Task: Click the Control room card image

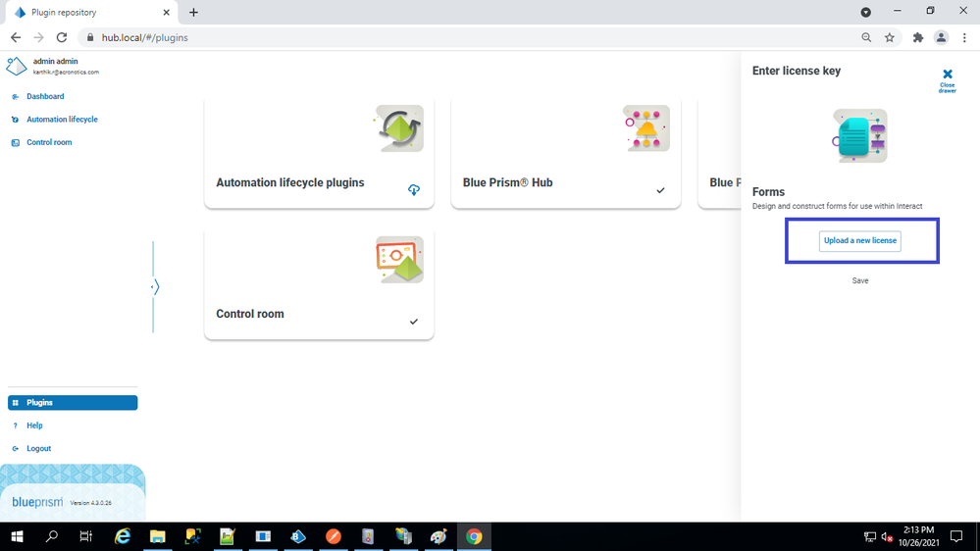Action: [399, 259]
